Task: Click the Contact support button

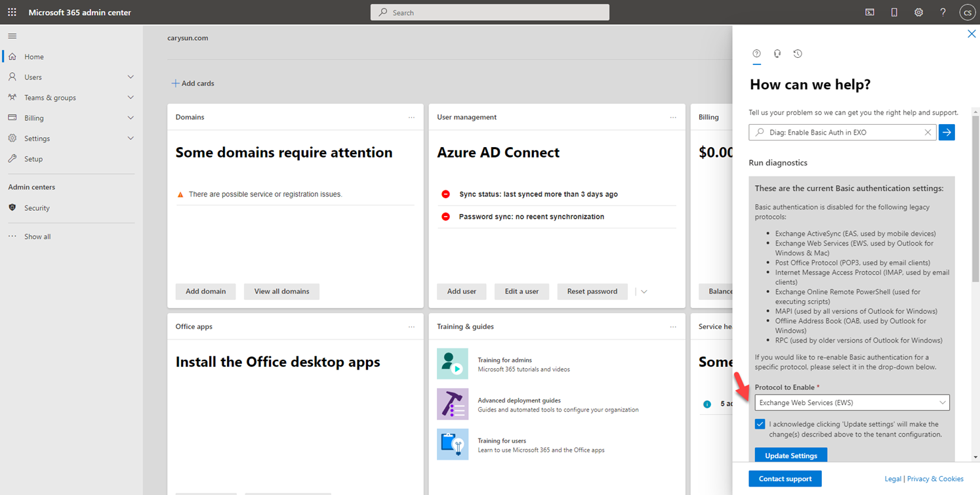Action: pyautogui.click(x=785, y=479)
